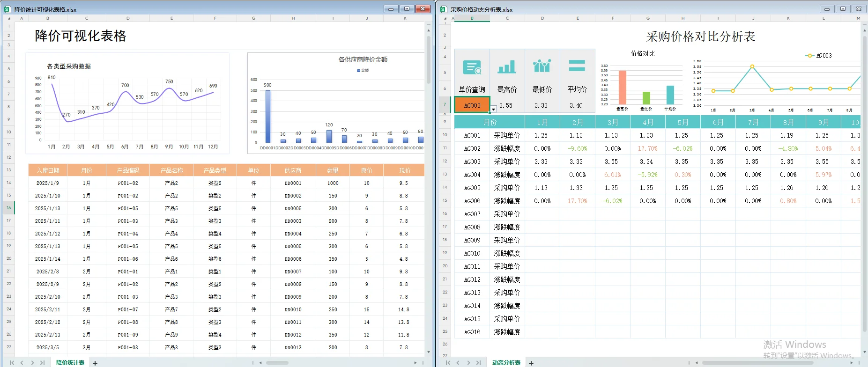This screenshot has width=868, height=367.
Task: Switch to the 动态分析表 sheet tab
Action: point(506,363)
